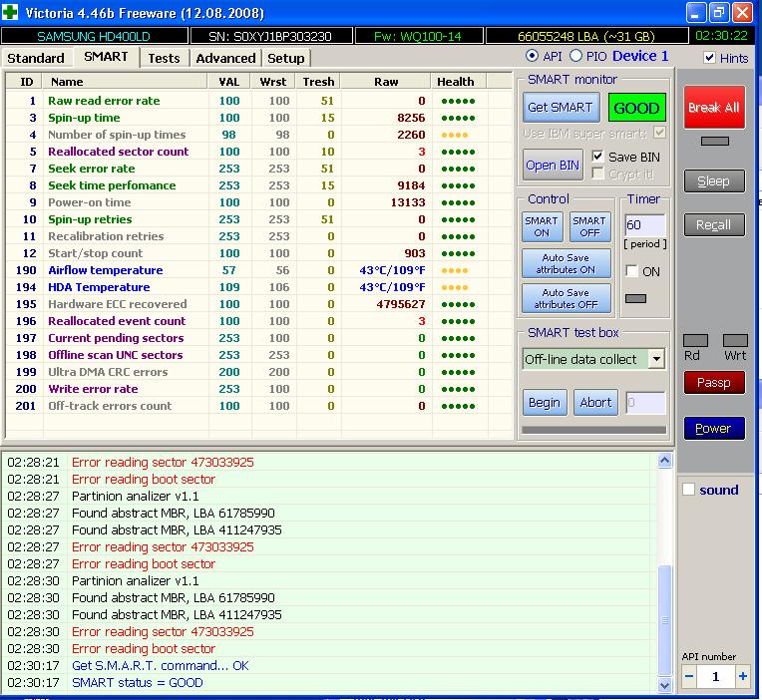Click the Health column header

coord(458,82)
